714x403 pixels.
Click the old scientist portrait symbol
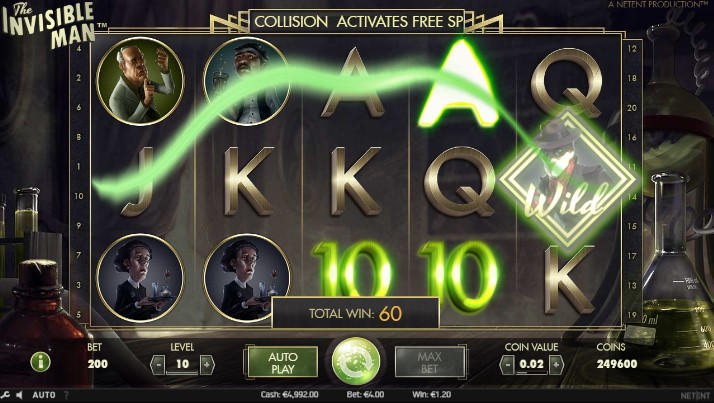click(140, 81)
